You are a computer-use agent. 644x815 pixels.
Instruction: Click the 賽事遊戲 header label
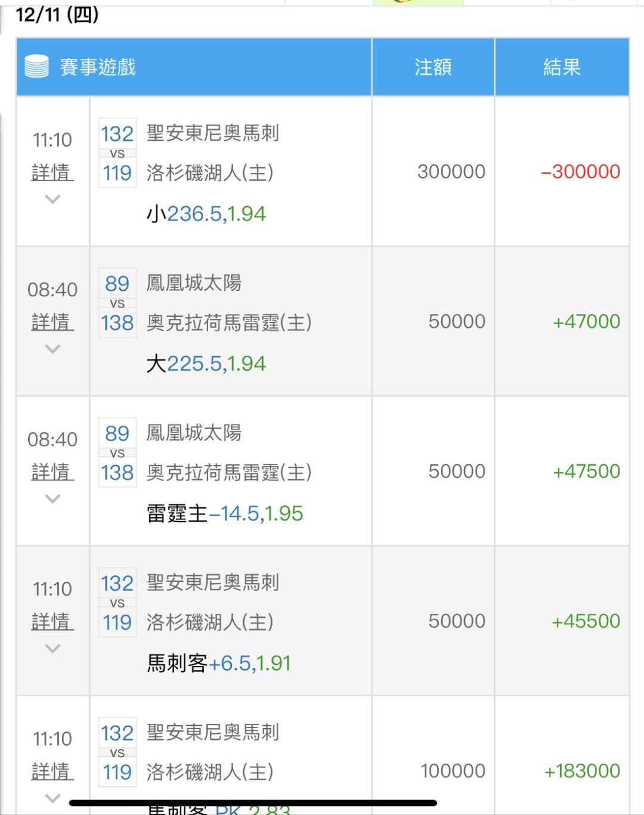[x=98, y=67]
